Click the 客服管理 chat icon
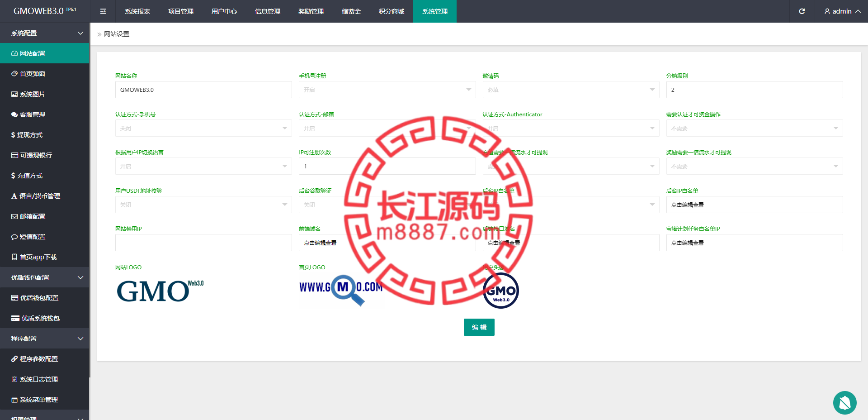Viewport: 868px width, 420px height. click(x=14, y=115)
